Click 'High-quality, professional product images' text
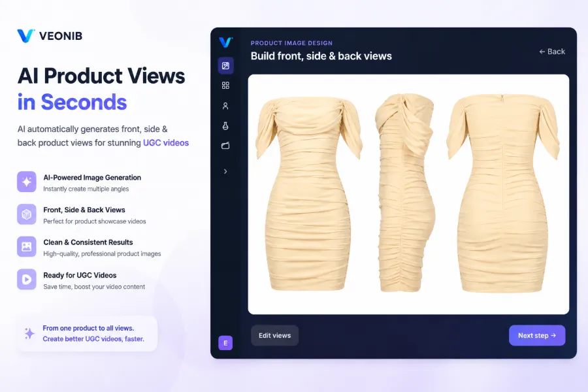 pos(102,253)
